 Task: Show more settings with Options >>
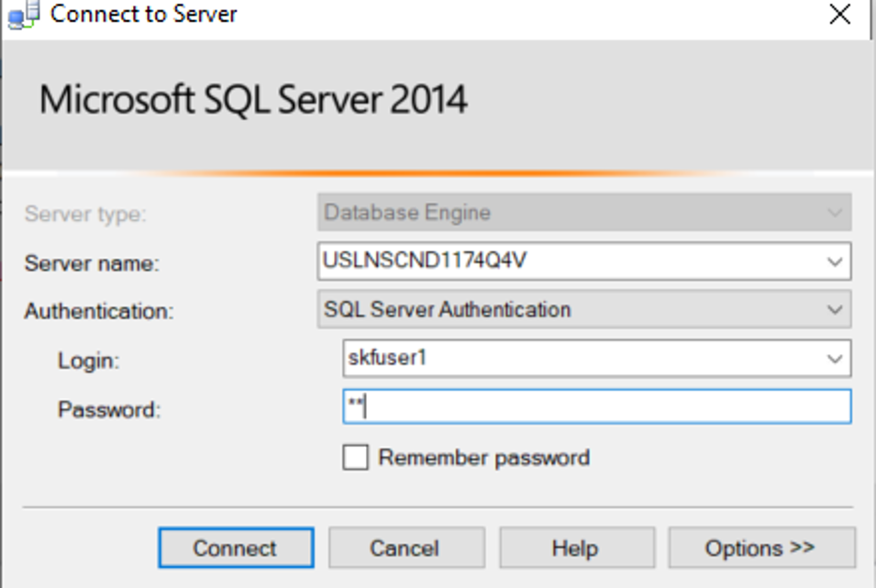761,548
